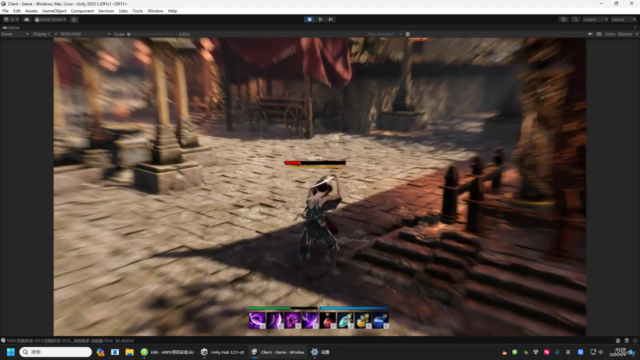Open the Game view mode dropdown
Screen dimensions: 640x360
coord(15,34)
